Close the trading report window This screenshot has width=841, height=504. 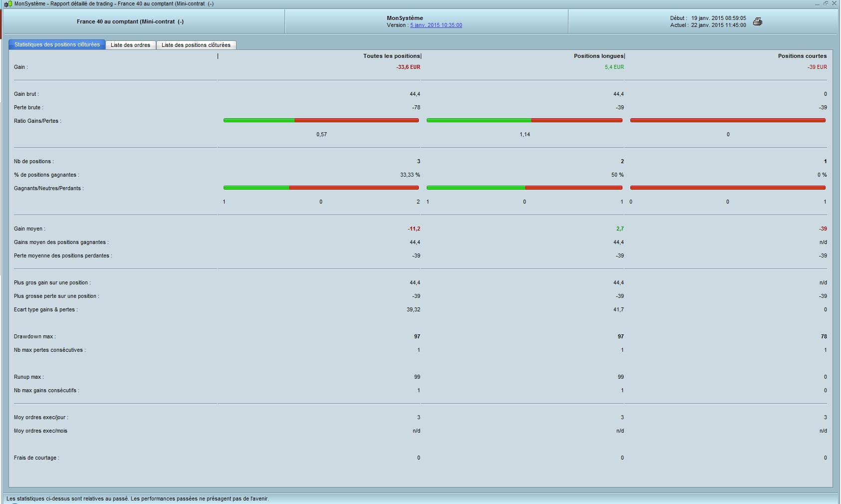834,3
